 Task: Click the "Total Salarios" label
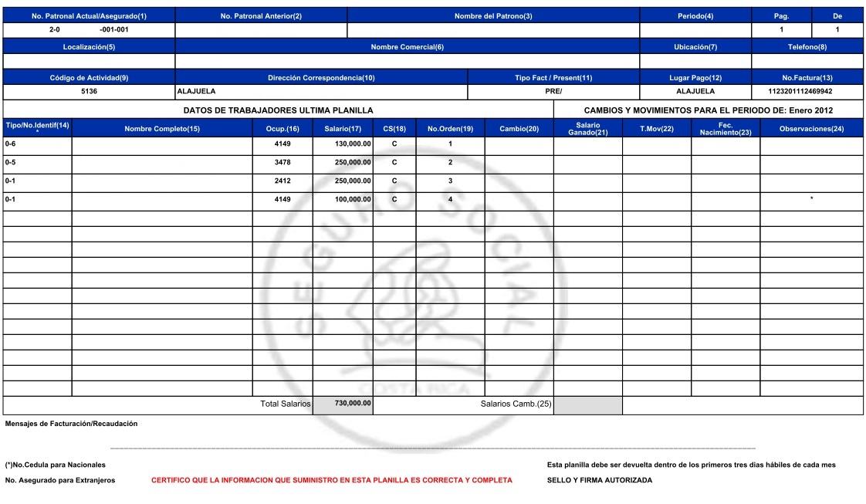286,404
